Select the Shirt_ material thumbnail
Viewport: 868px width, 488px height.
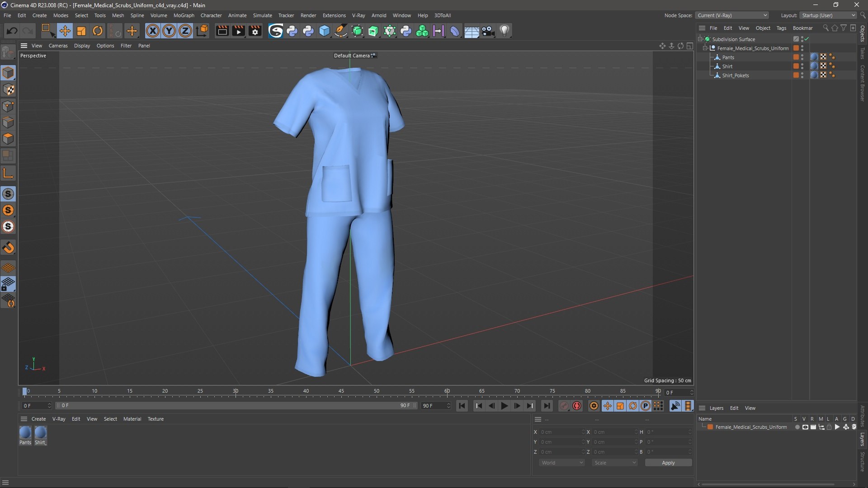41,433
